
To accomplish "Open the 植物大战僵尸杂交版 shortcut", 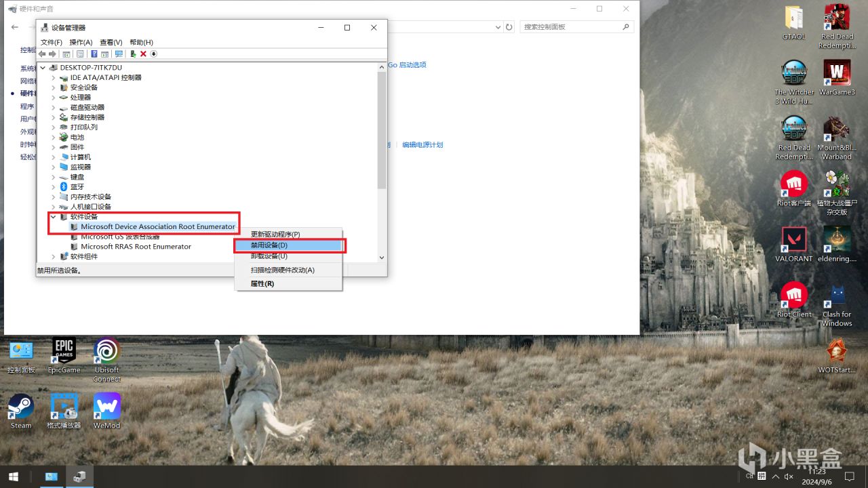I will [837, 194].
